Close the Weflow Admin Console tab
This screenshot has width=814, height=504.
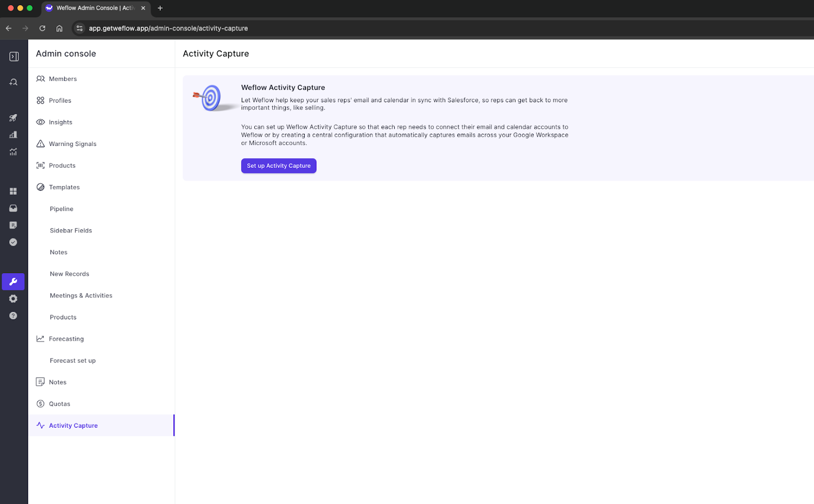pos(143,8)
